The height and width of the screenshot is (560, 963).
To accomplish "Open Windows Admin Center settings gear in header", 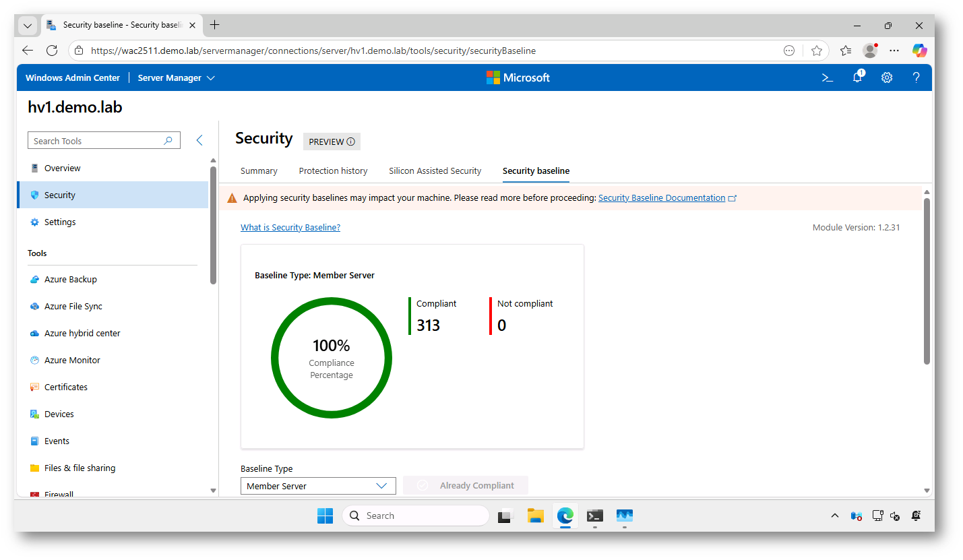I will tap(887, 77).
